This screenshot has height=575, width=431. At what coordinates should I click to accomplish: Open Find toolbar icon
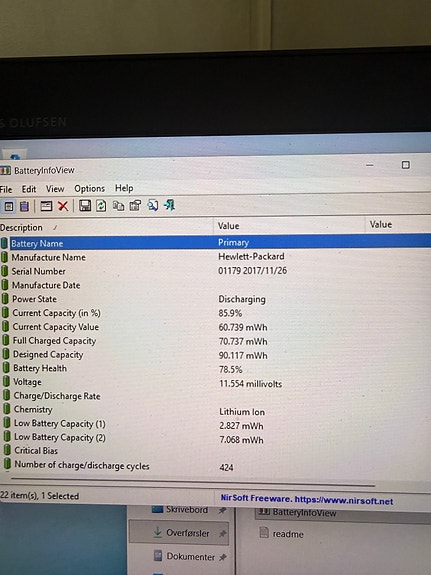(x=152, y=205)
